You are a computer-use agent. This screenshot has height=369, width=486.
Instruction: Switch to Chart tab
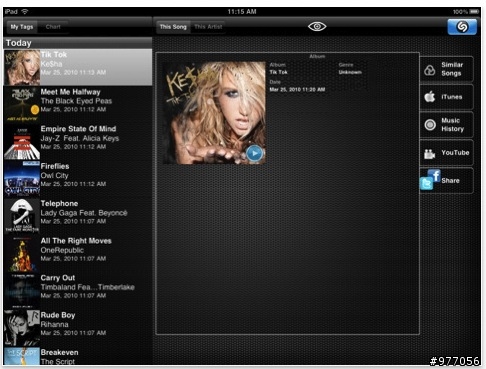53,27
